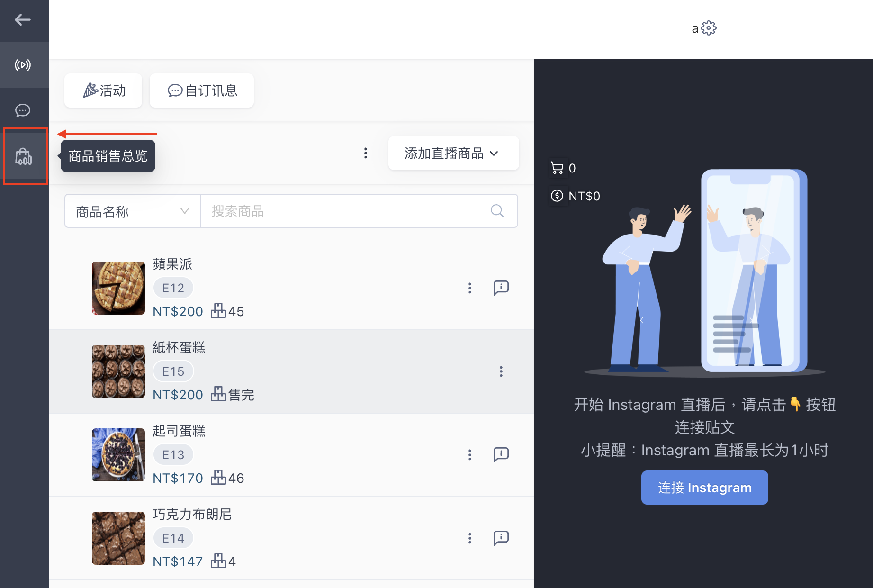The height and width of the screenshot is (588, 873).
Task: Click the 售完 stock status of 紙杯蛋糕
Action: [x=241, y=395]
